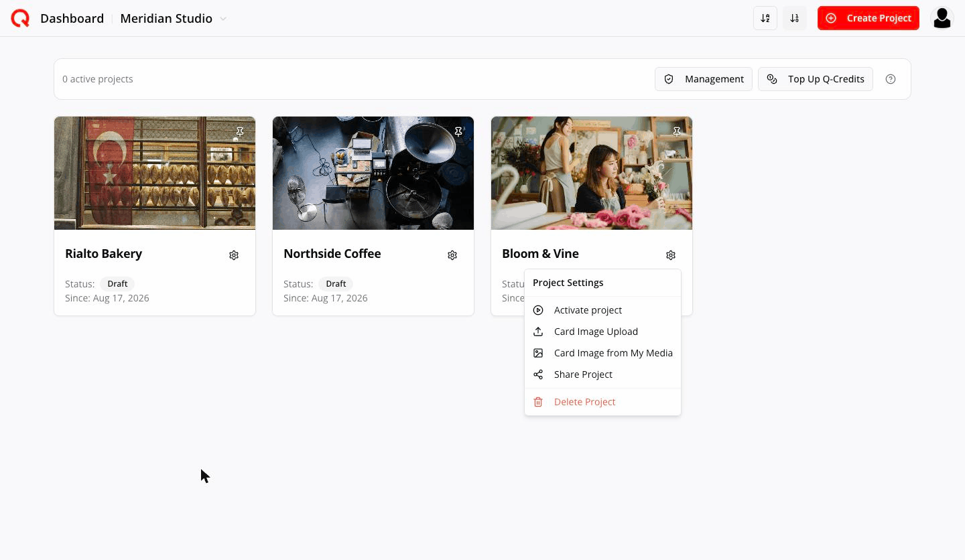Click Top Up Q-Credits button
This screenshot has width=965, height=560.
click(x=816, y=79)
